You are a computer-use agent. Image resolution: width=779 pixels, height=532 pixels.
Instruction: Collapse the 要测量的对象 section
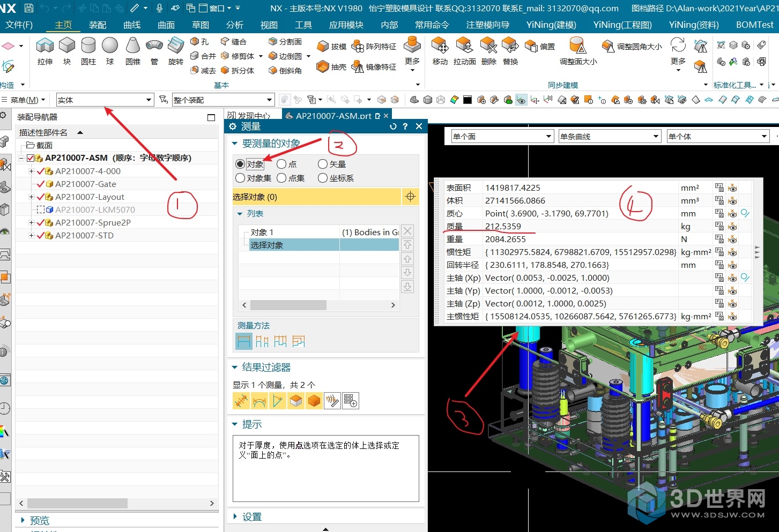click(x=235, y=144)
